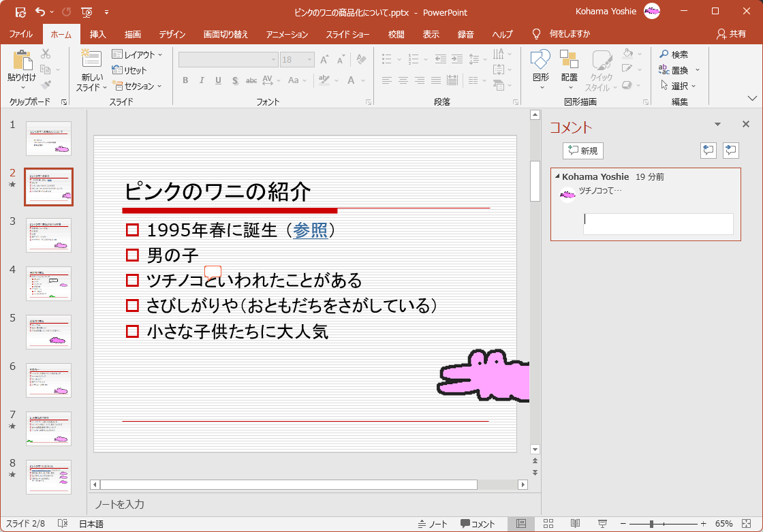Go to the previous comment icon
Image resolution: width=763 pixels, height=532 pixels.
point(708,151)
